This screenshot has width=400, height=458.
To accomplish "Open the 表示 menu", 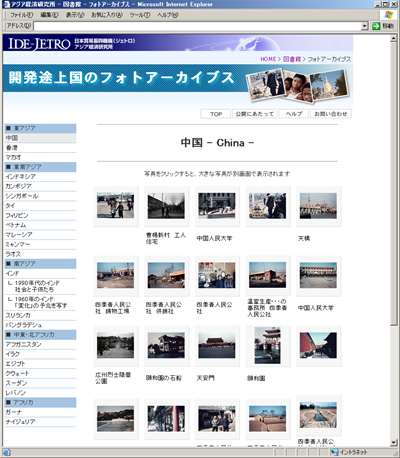I will (75, 15).
